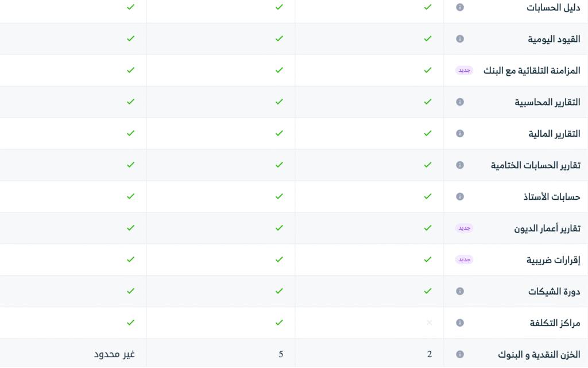Click the المزامنة التلقائية مع البنك feature label
The width and height of the screenshot is (588, 368).
point(531,71)
